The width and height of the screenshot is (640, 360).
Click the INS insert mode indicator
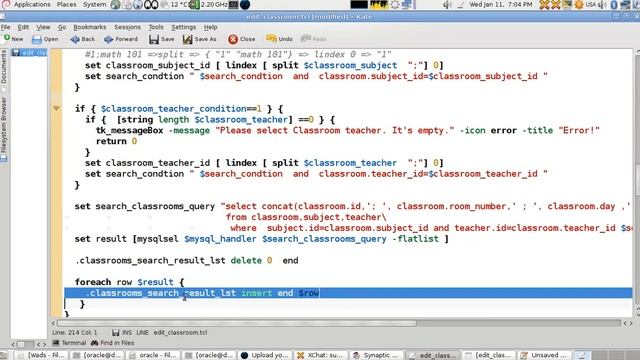pos(127,333)
